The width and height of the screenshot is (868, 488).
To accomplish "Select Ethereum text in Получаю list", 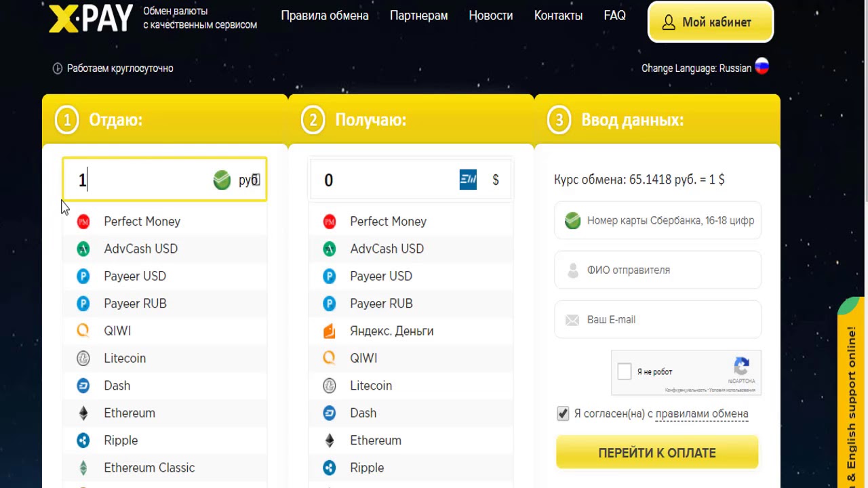I will pyautogui.click(x=376, y=441).
